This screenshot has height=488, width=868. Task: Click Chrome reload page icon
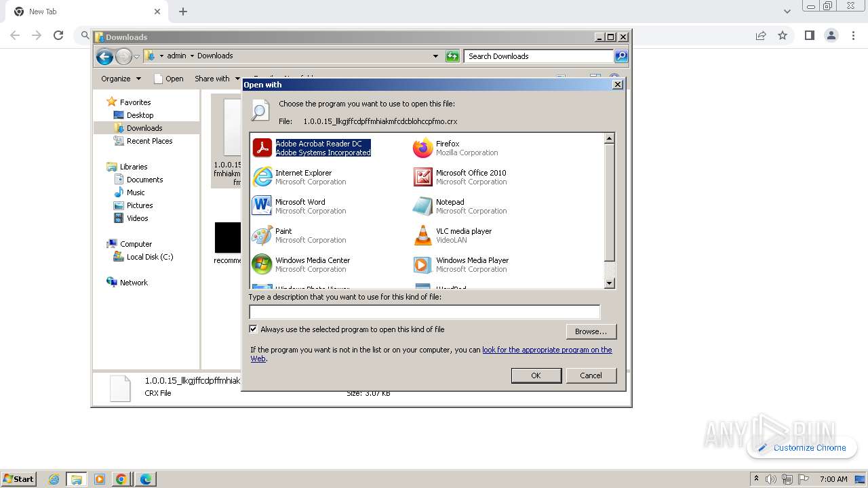click(x=58, y=35)
